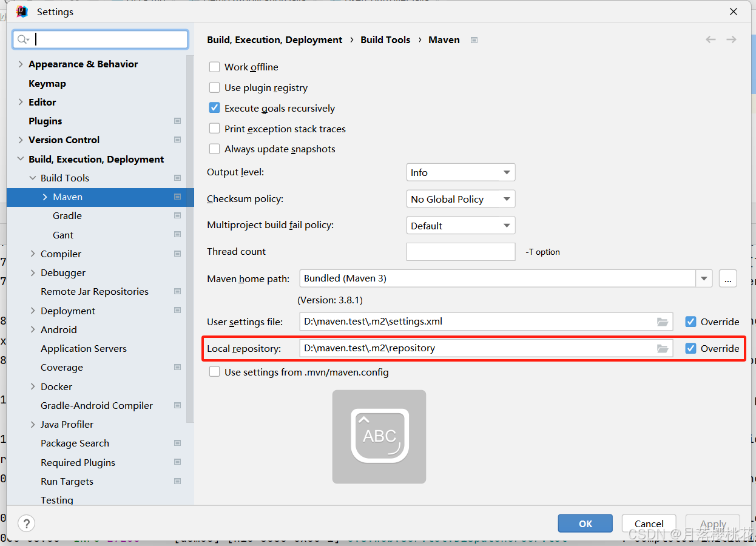The width and height of the screenshot is (756, 546).
Task: Click the project-level icon beside Maven breadcrumb
Action: [474, 40]
